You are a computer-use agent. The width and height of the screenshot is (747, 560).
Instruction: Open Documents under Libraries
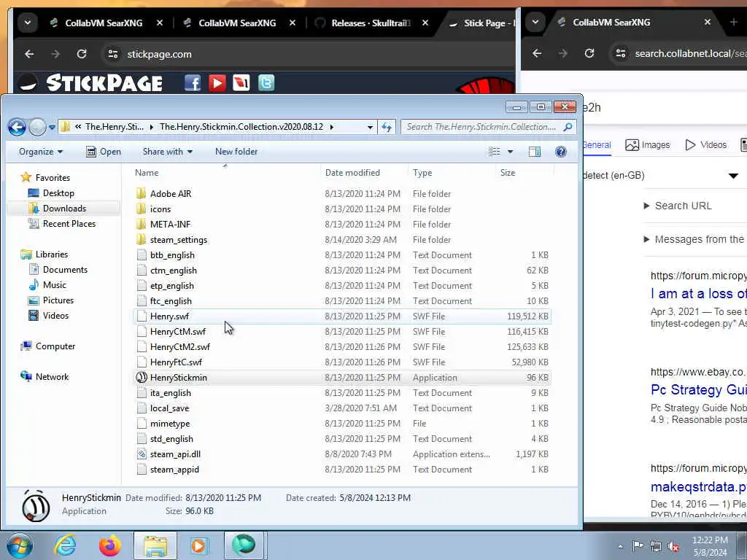pos(65,270)
